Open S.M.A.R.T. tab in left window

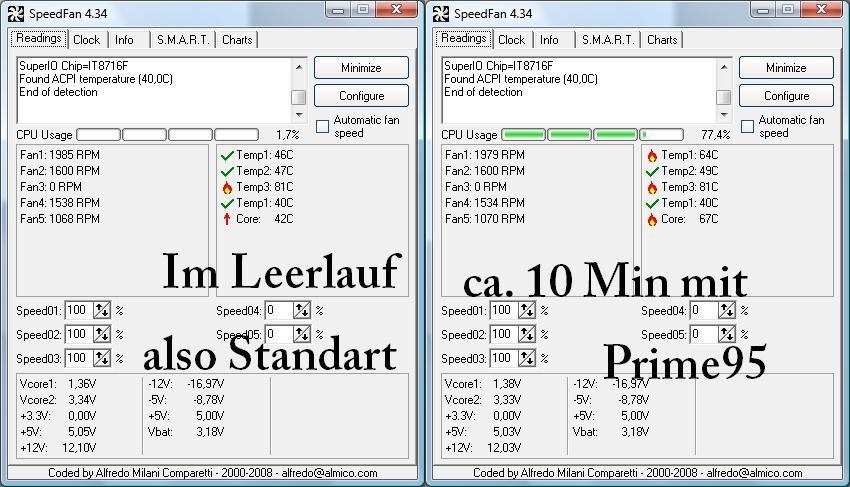pyautogui.click(x=183, y=40)
